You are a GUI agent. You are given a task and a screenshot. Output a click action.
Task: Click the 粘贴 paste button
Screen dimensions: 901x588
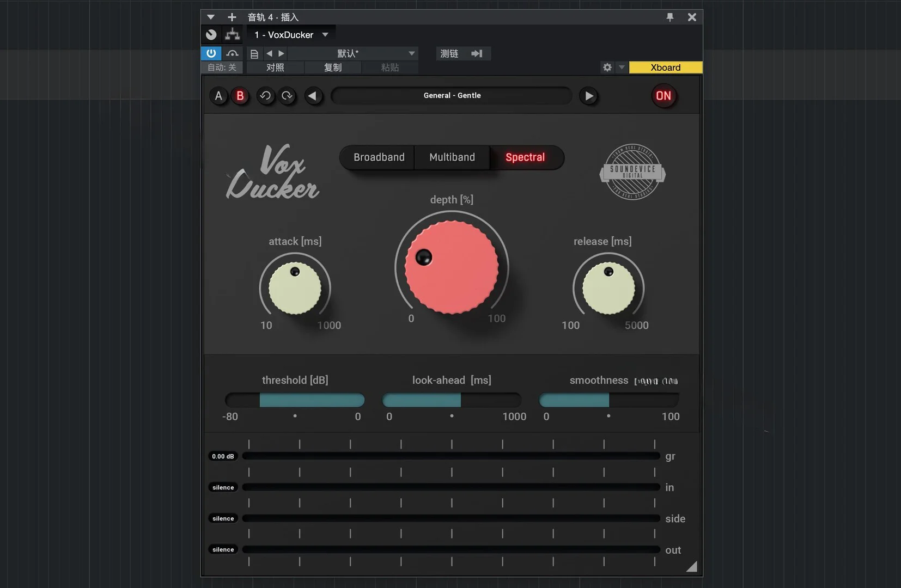tap(390, 68)
